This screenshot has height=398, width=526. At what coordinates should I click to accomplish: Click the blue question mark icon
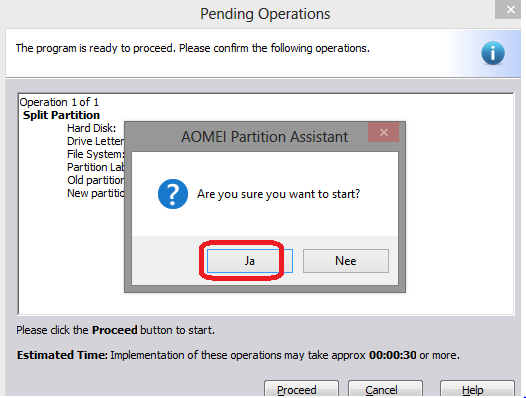click(x=173, y=194)
